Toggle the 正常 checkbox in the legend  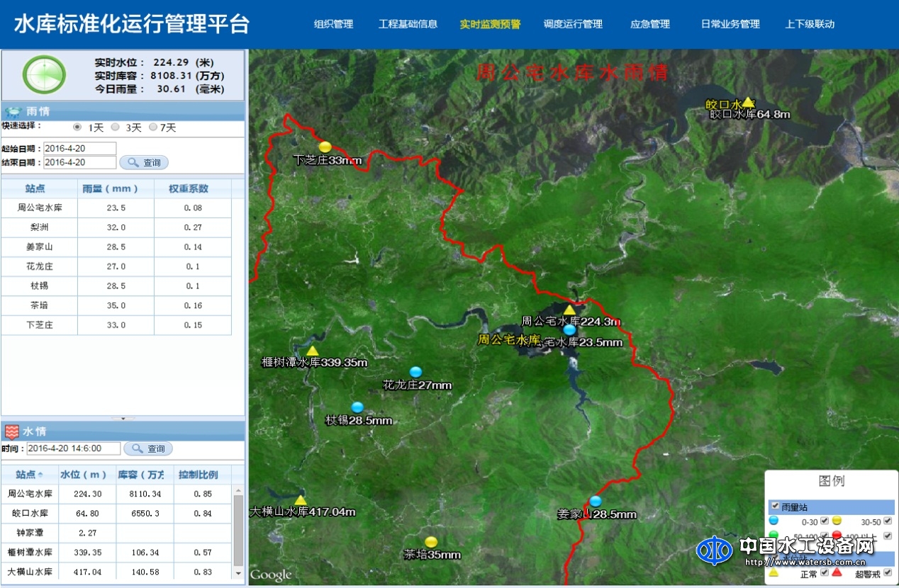click(x=824, y=574)
